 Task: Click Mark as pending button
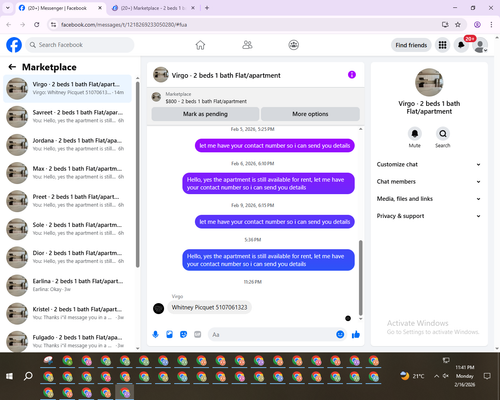click(x=205, y=114)
